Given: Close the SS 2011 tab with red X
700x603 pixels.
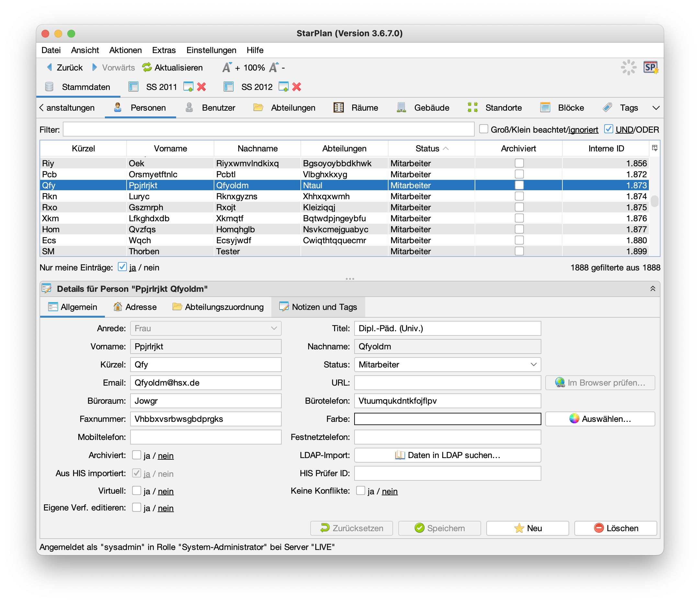Looking at the screenshot, I should point(202,87).
